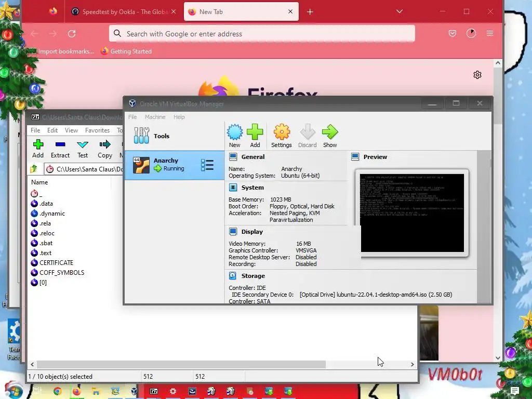Open Anarchy VM list menu icon
The height and width of the screenshot is (399, 532).
pos(207,165)
